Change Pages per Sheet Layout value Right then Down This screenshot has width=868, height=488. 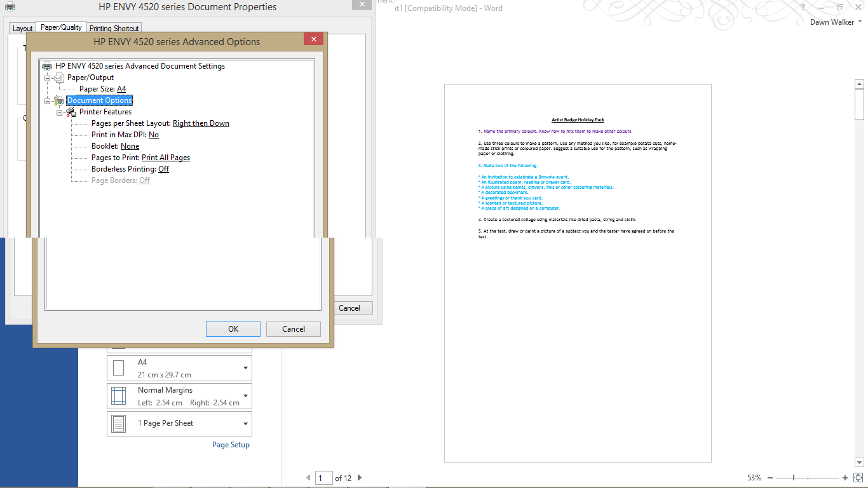click(201, 123)
